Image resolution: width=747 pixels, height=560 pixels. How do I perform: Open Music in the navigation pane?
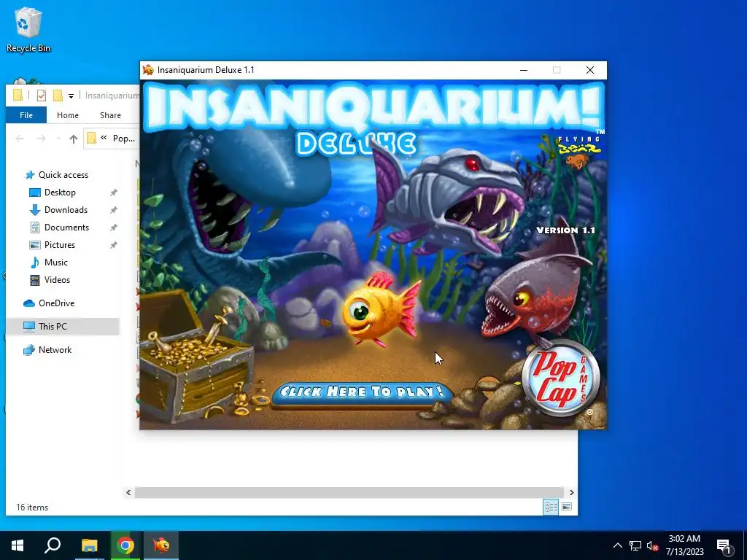[55, 262]
